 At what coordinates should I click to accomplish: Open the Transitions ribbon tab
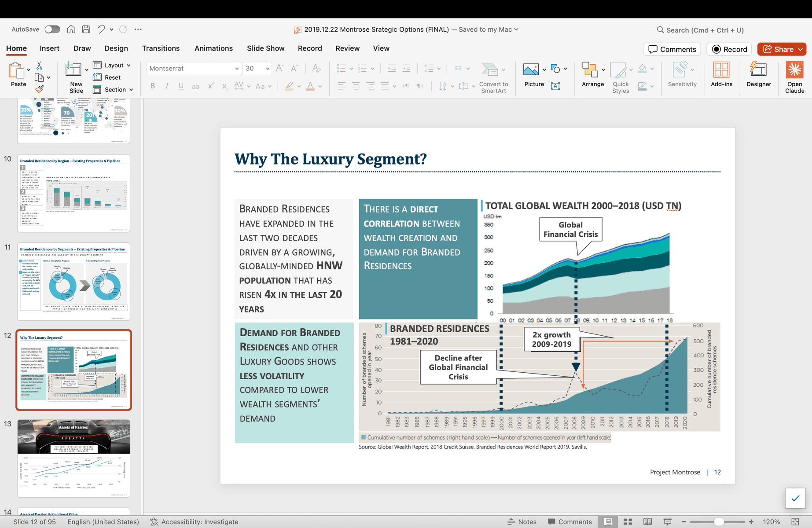(x=161, y=48)
